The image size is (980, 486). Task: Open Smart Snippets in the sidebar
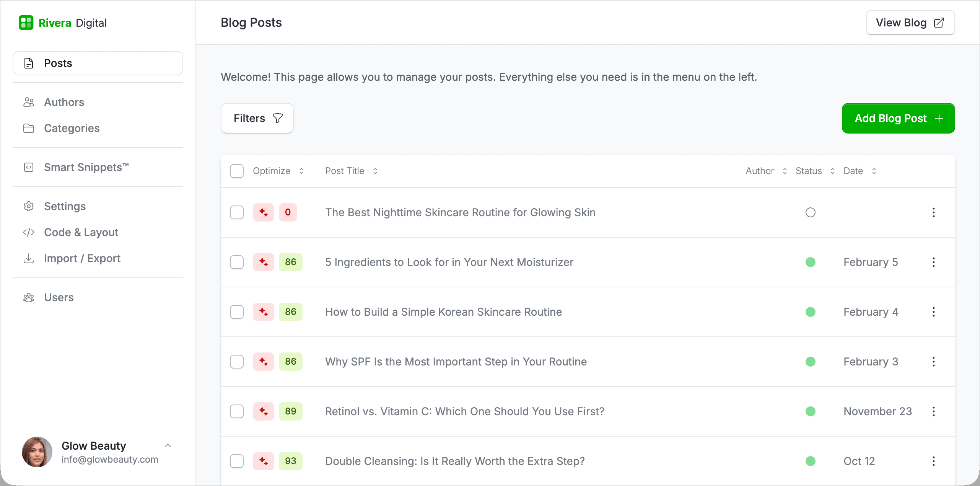[x=86, y=167]
